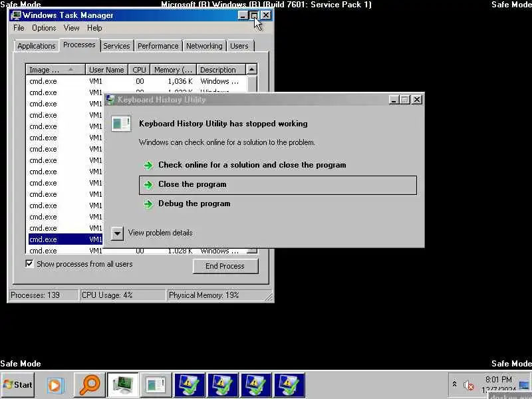Click the network tray icon beside clock
This screenshot has width=532, height=399.
point(524,386)
